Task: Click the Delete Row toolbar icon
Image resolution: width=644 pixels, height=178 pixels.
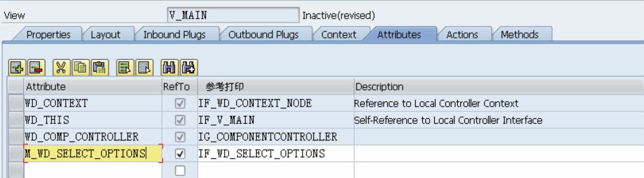Action: click(x=36, y=68)
